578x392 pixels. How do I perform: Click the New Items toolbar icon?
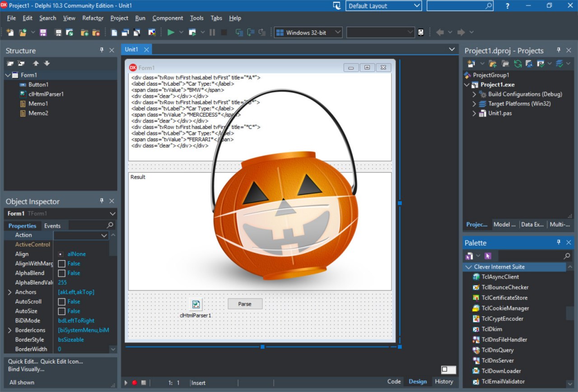coord(10,32)
